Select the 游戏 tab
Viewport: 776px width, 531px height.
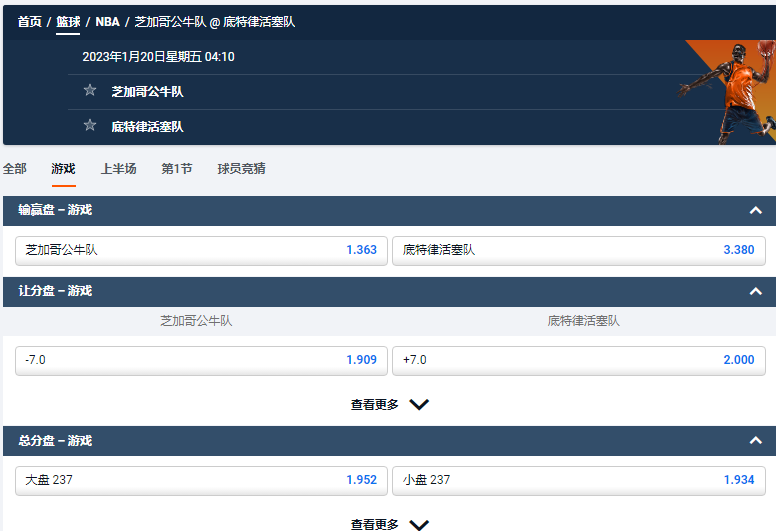point(63,169)
